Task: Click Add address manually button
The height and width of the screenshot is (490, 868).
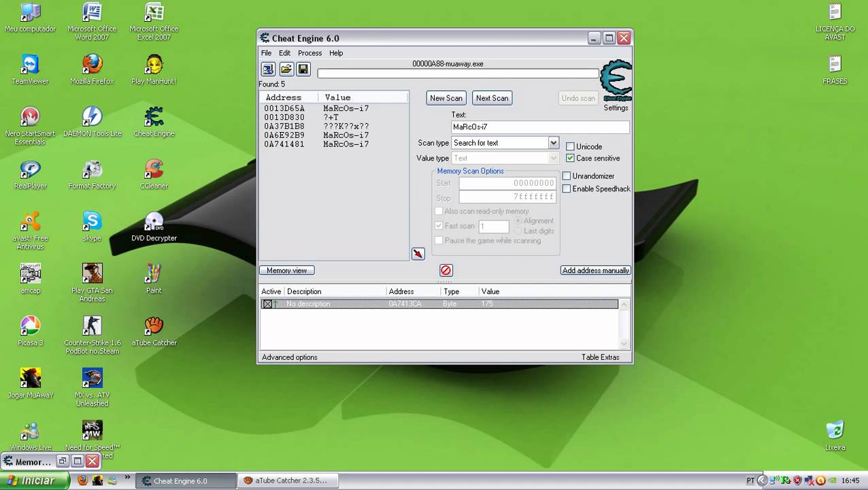Action: pos(595,270)
